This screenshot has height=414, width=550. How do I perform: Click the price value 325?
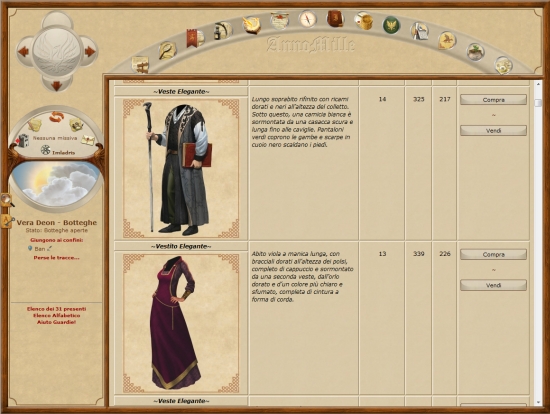(418, 99)
